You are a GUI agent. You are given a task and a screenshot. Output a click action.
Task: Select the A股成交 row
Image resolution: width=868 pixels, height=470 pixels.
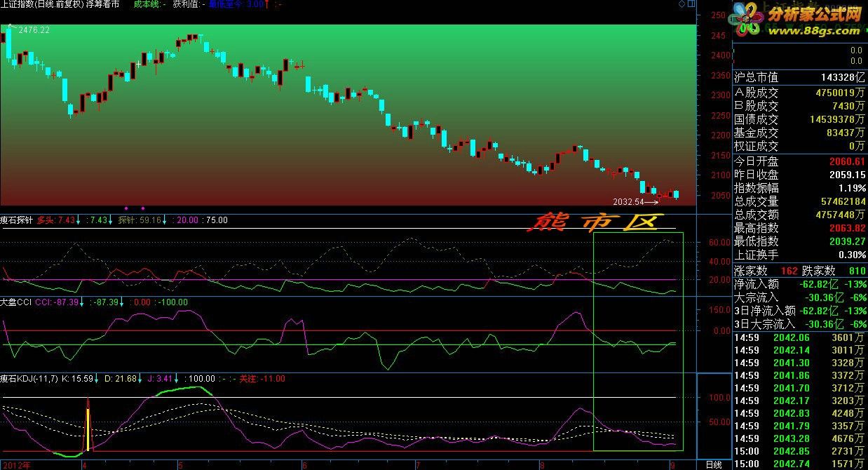click(x=799, y=92)
